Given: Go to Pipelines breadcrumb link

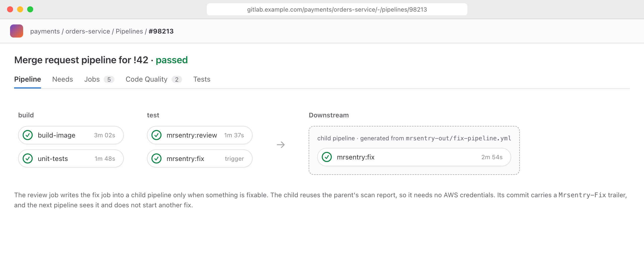Looking at the screenshot, I should pyautogui.click(x=129, y=31).
